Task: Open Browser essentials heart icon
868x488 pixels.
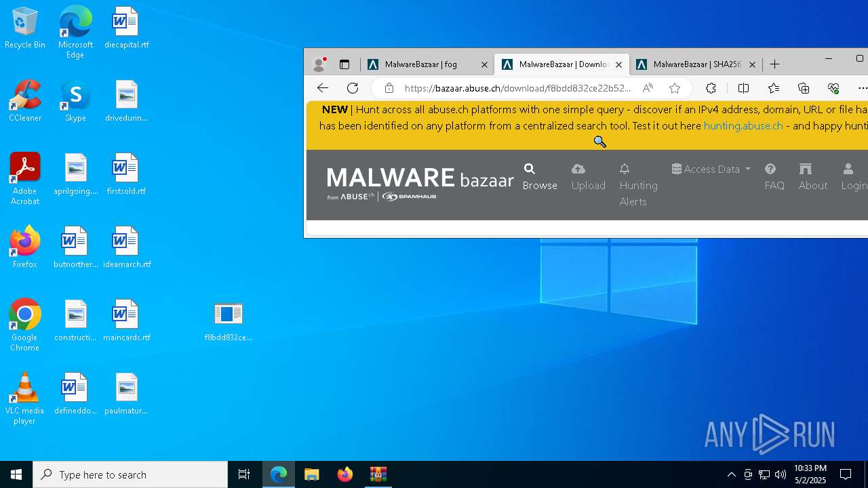Action: 833,88
